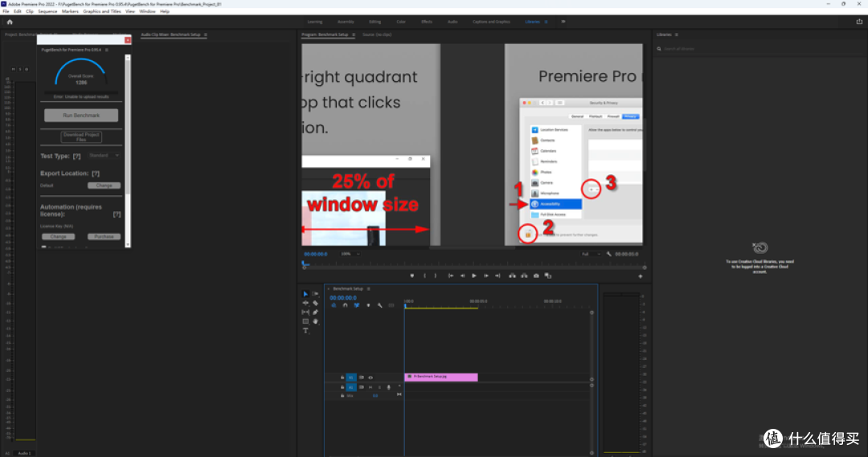Screen dimensions: 868x457
Task: Click the Home icon
Action: pos(10,22)
